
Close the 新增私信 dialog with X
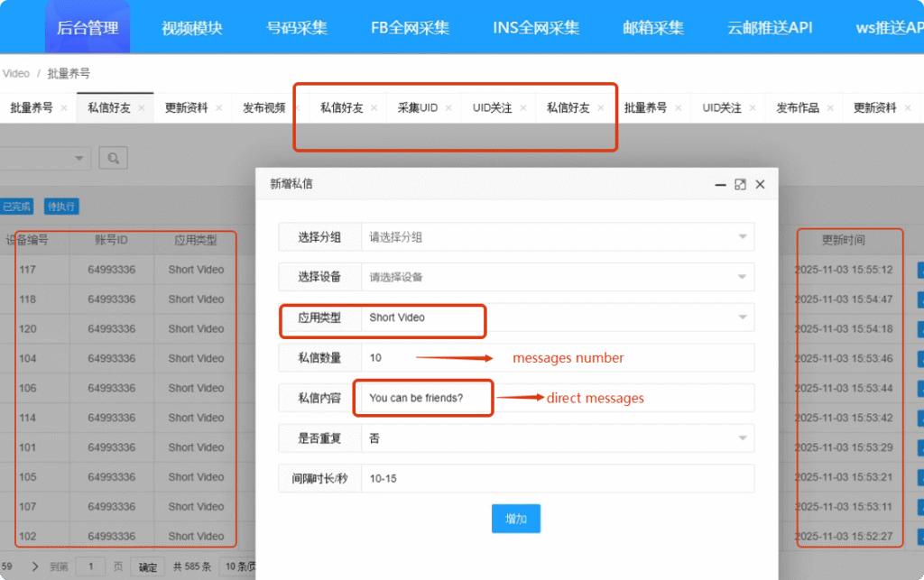760,184
